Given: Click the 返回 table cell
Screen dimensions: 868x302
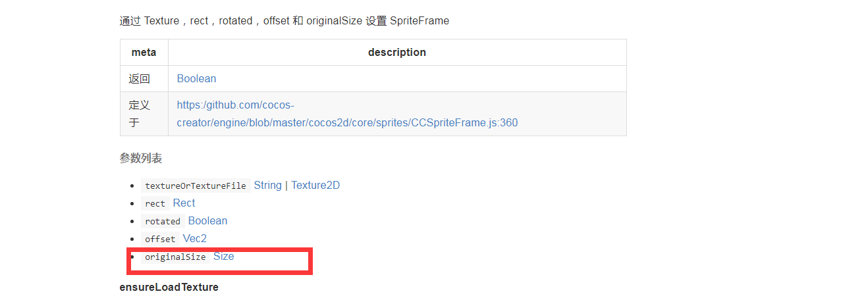Looking at the screenshot, I should coord(140,79).
